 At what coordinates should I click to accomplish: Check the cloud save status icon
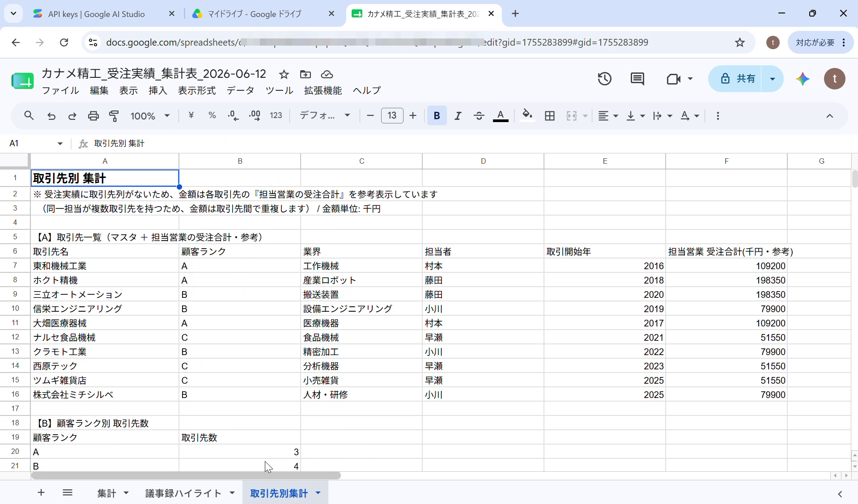point(327,74)
